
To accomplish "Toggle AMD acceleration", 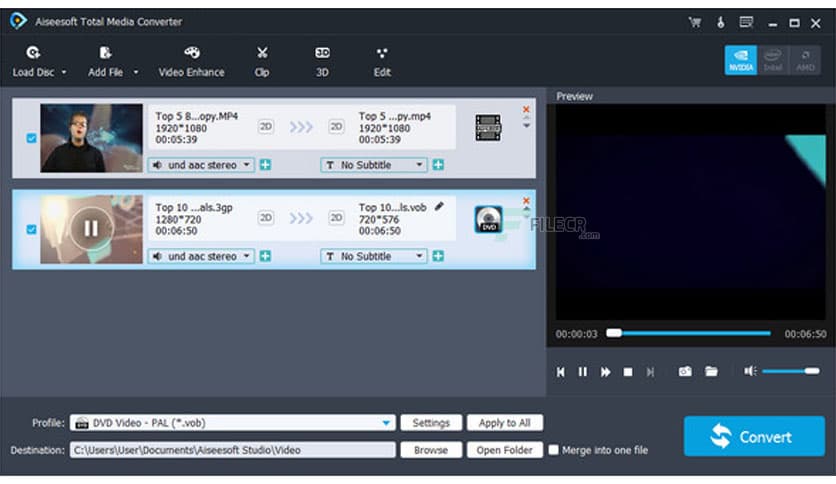I will [x=805, y=60].
